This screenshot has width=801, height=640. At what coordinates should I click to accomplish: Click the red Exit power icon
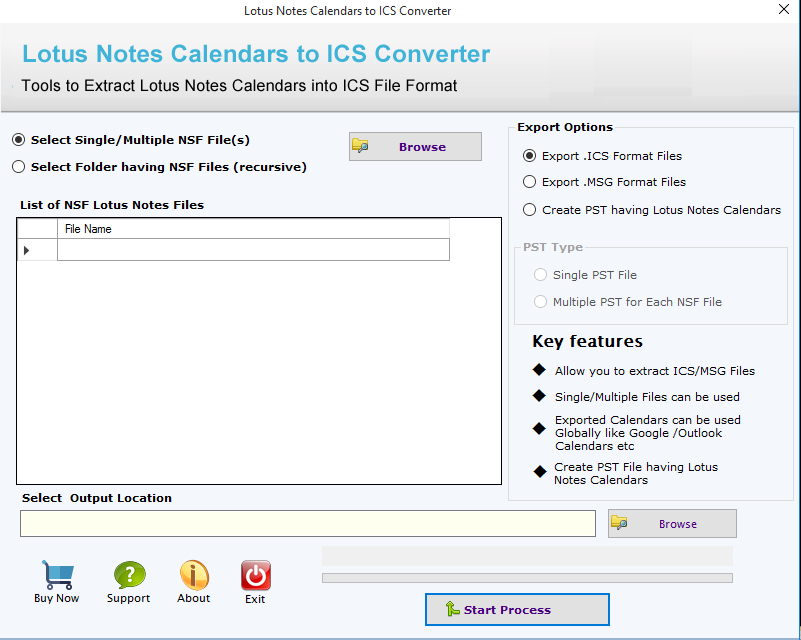255,576
